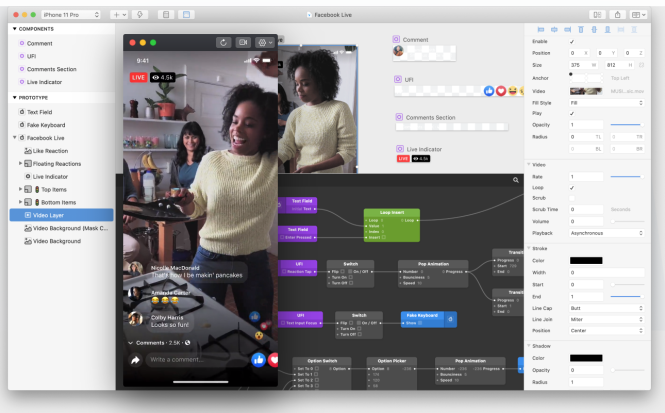665x413 pixels.
Task: Click the Live Indicator icon on canvas
Action: pyautogui.click(x=400, y=149)
